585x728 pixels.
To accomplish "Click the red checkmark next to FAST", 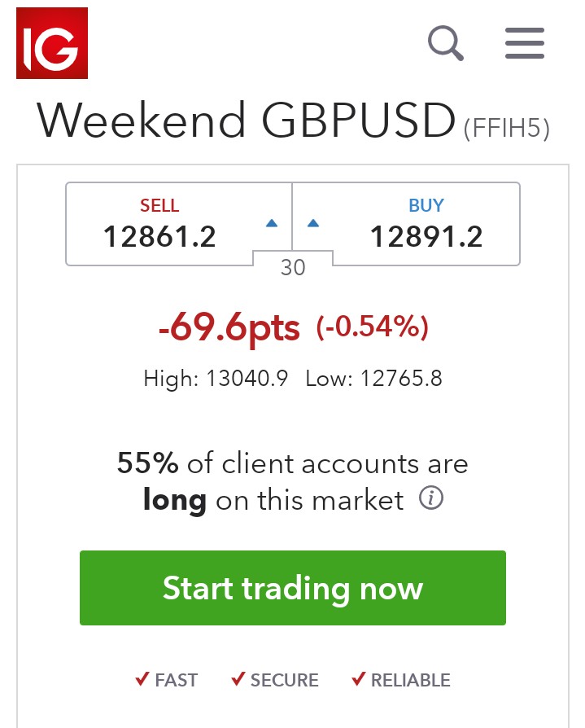I will pyautogui.click(x=142, y=679).
